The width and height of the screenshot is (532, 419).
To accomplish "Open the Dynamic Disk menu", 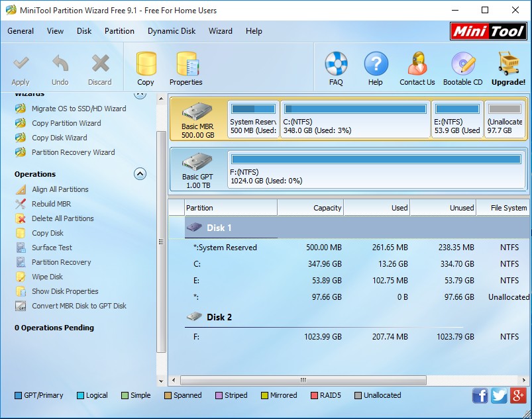I will tap(172, 31).
